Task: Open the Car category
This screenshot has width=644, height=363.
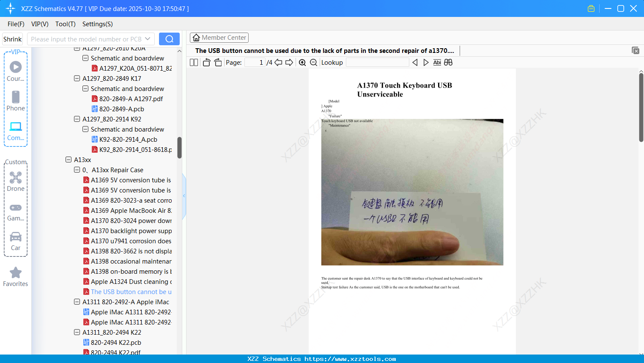Action: [x=16, y=241]
